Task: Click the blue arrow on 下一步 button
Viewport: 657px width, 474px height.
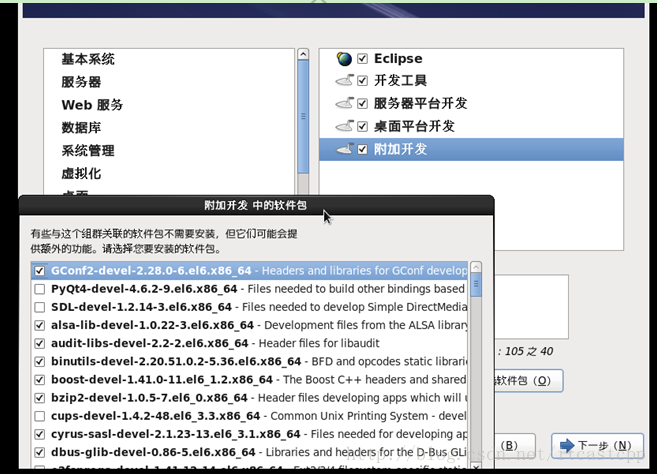Action: (567, 445)
